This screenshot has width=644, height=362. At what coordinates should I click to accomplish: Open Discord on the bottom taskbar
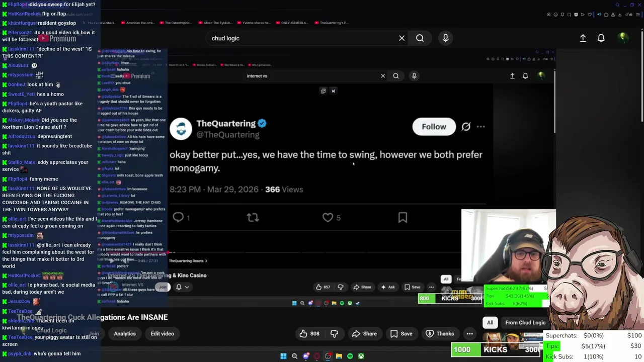305,356
